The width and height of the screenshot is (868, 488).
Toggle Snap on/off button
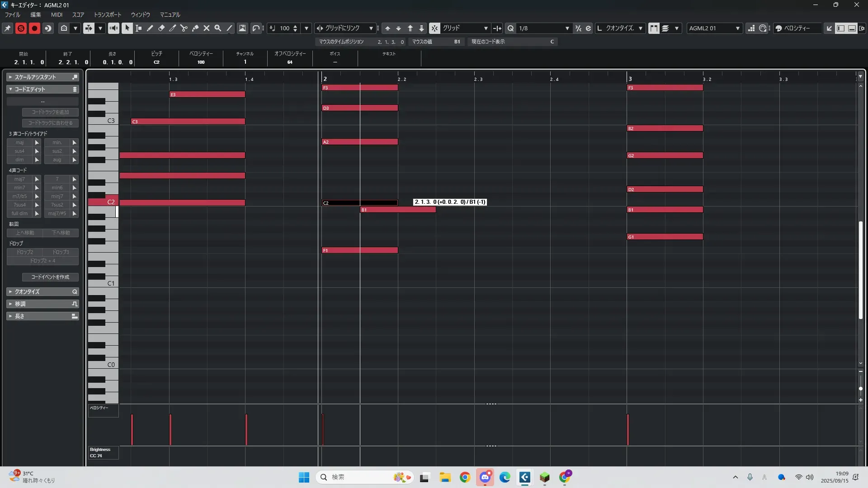pyautogui.click(x=434, y=28)
